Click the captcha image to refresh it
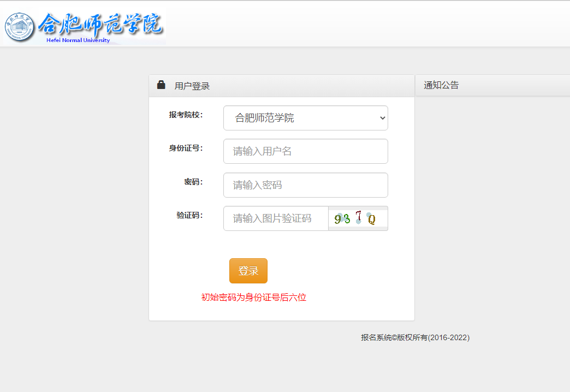The image size is (570, 392). (x=358, y=218)
